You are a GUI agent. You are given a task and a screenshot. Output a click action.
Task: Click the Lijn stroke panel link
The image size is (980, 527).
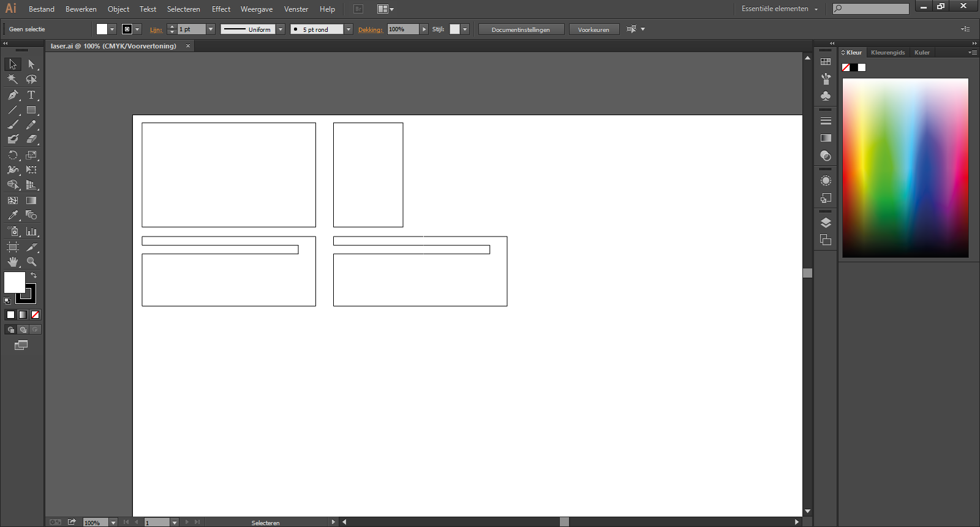(156, 29)
